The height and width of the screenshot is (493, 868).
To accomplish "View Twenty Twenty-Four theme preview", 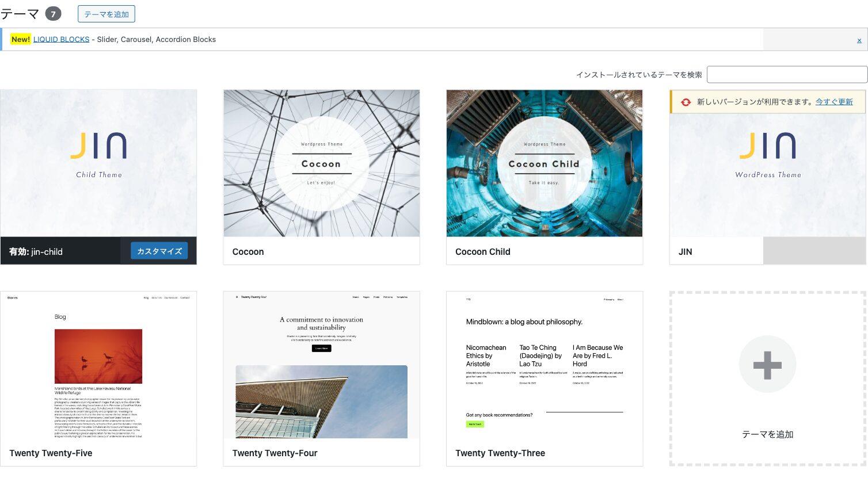I will click(321, 365).
